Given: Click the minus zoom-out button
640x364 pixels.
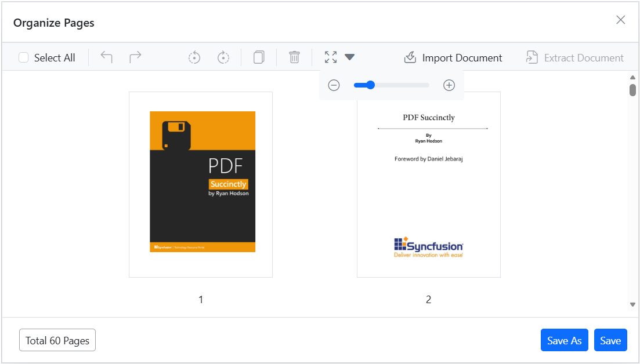Looking at the screenshot, I should 334,85.
